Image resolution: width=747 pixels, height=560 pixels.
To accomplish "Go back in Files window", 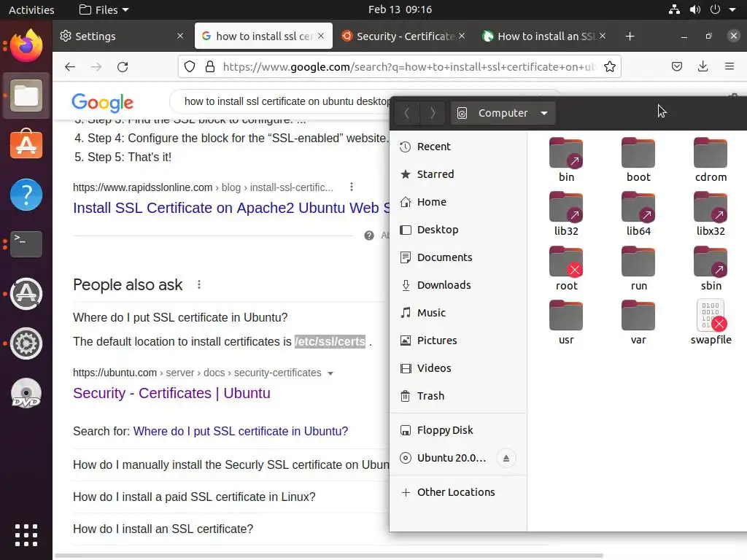I will tap(407, 113).
